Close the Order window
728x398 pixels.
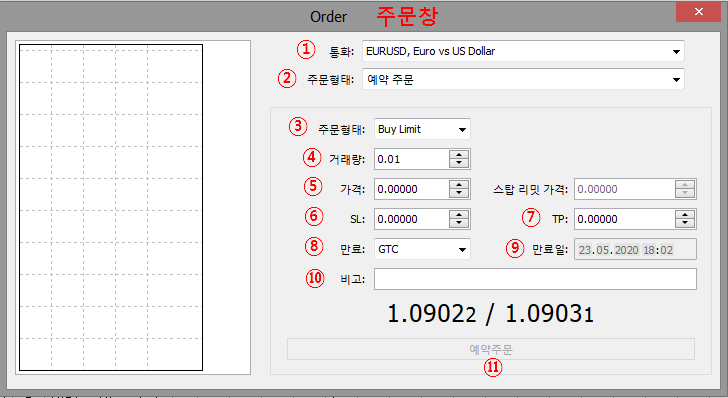click(698, 12)
